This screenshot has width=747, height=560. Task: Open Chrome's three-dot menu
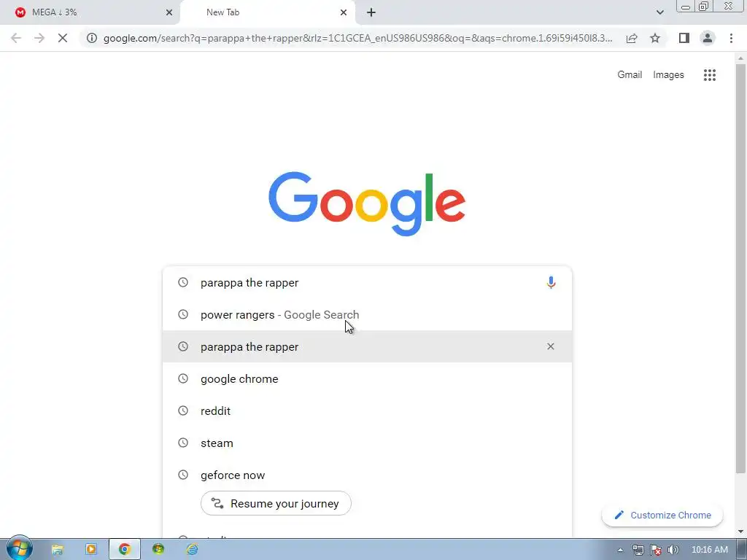pos(731,38)
